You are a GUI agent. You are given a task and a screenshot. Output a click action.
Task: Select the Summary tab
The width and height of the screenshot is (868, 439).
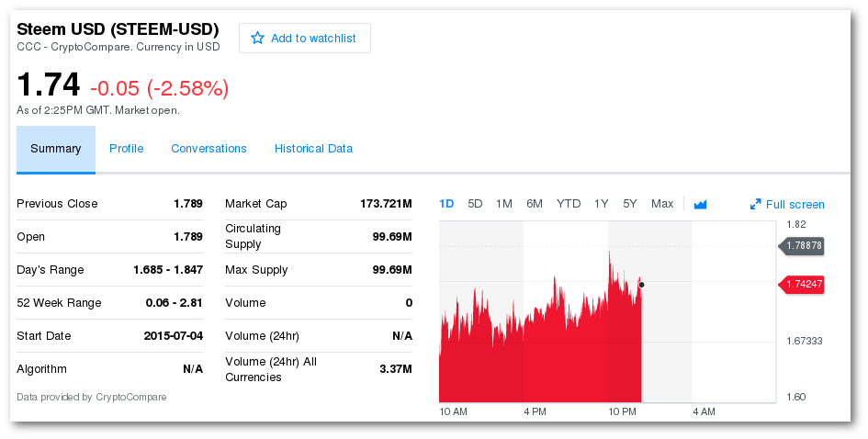pos(56,149)
